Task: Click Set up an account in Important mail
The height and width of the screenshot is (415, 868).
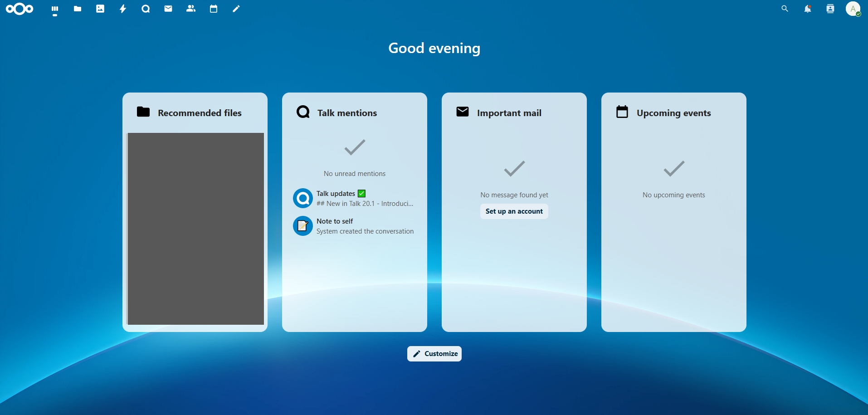Action: click(x=514, y=211)
